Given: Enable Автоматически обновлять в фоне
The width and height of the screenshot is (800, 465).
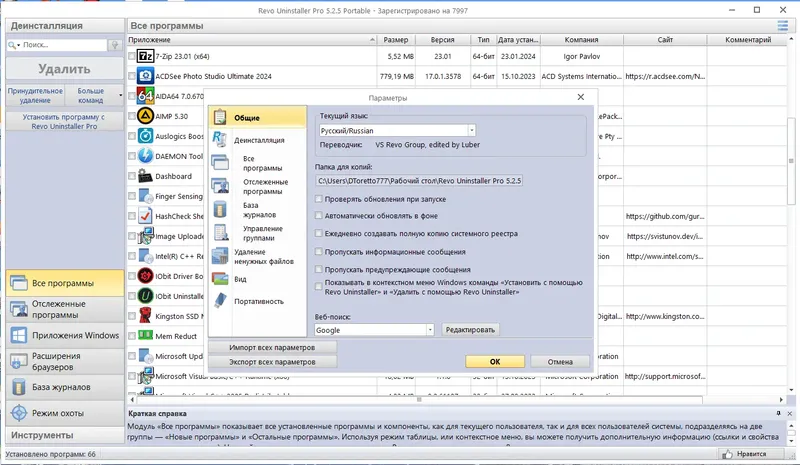Looking at the screenshot, I should coord(319,216).
